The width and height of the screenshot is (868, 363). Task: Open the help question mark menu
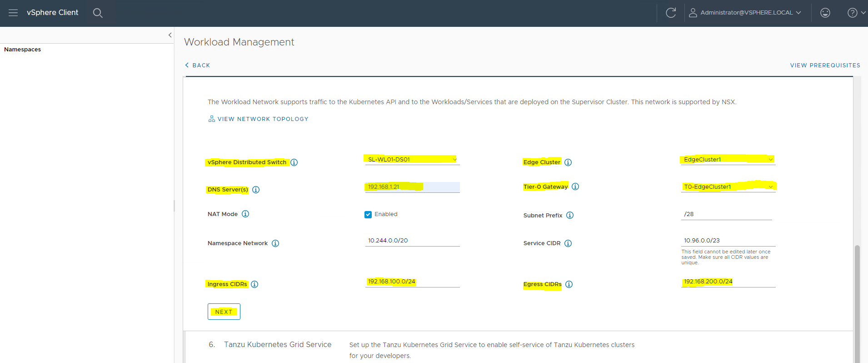click(x=856, y=13)
